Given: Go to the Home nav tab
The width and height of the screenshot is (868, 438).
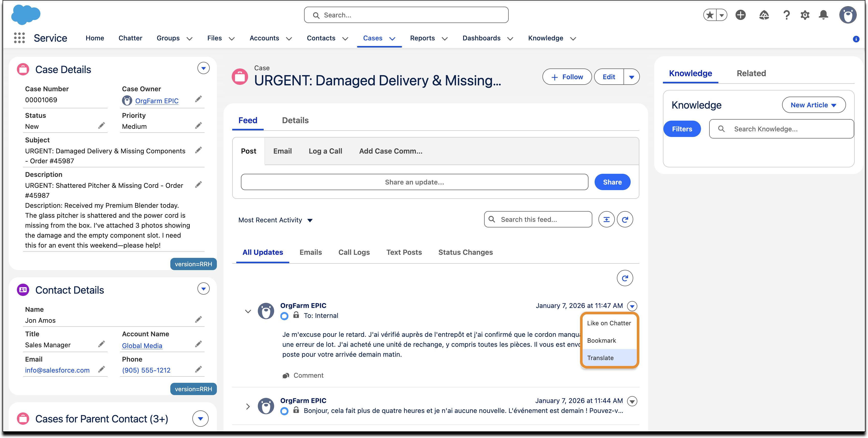Looking at the screenshot, I should tap(95, 38).
